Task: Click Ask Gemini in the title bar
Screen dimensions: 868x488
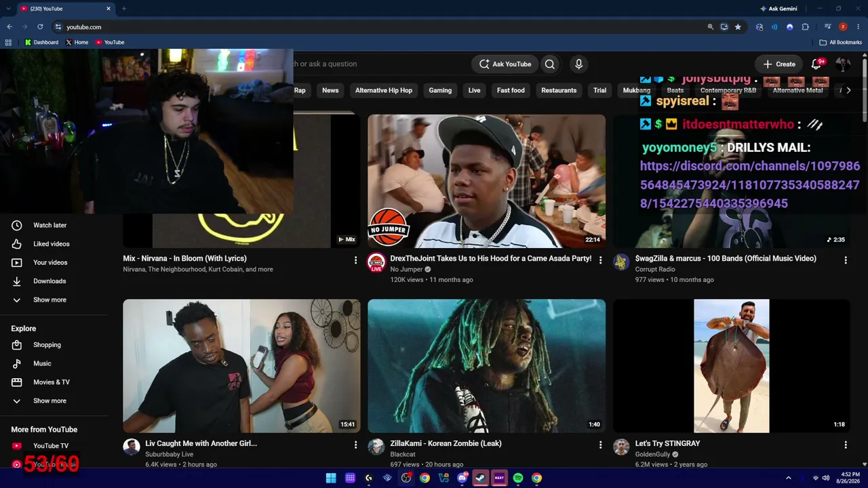Action: (x=778, y=8)
